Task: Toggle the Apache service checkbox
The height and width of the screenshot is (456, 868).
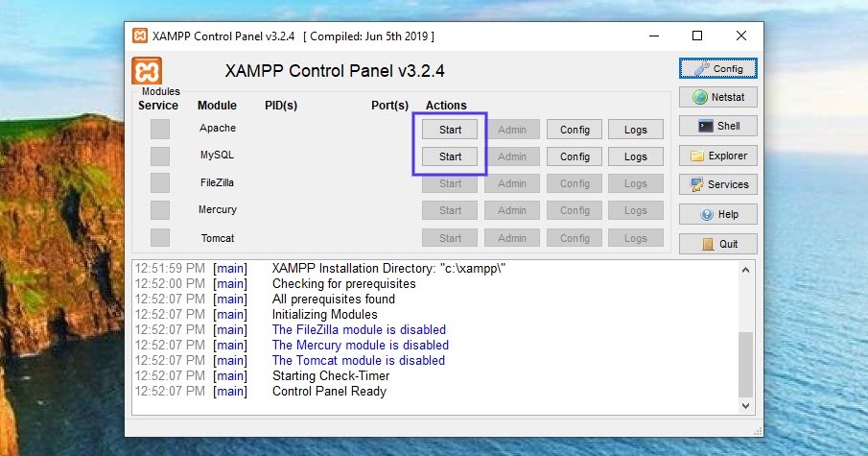Action: point(159,129)
